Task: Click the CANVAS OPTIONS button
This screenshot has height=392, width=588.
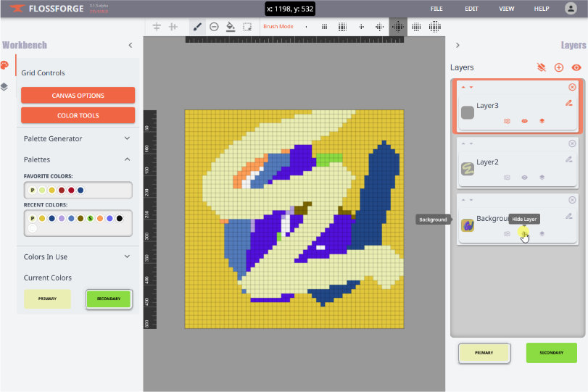Action: pos(78,96)
